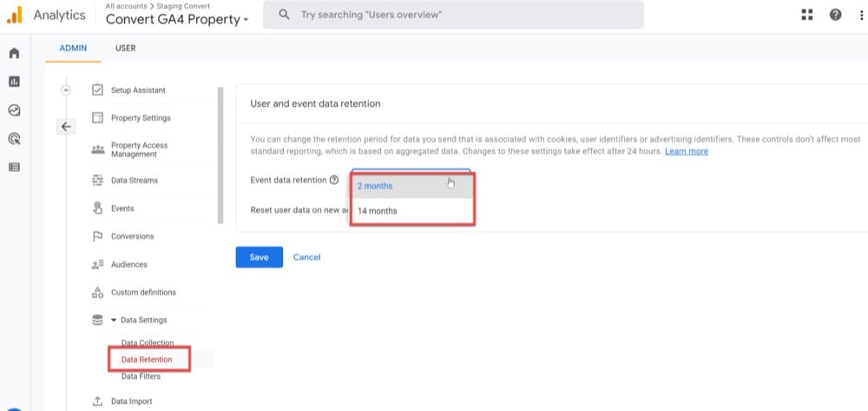
Task: Click the Setup Assistant checkbox icon
Action: point(97,89)
